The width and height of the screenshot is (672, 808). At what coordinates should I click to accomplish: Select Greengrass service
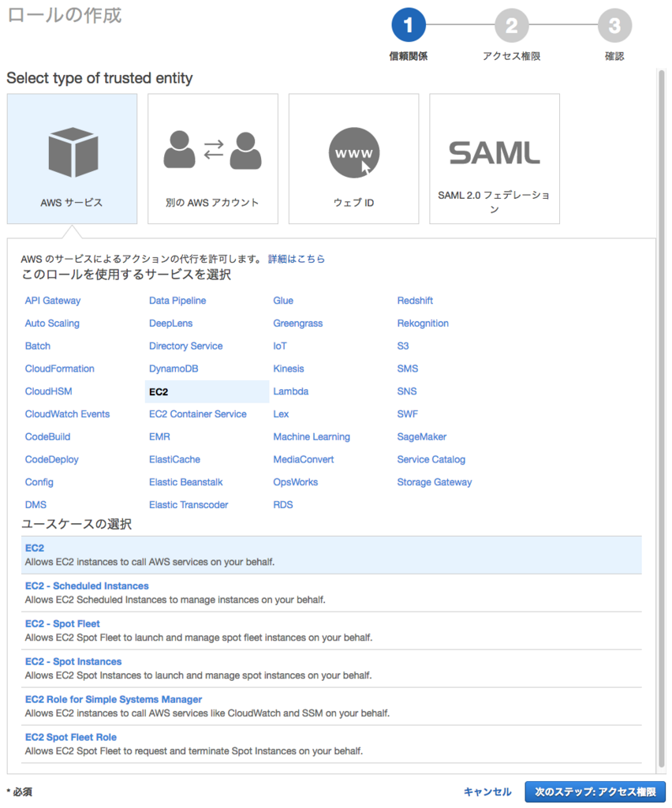coord(298,323)
